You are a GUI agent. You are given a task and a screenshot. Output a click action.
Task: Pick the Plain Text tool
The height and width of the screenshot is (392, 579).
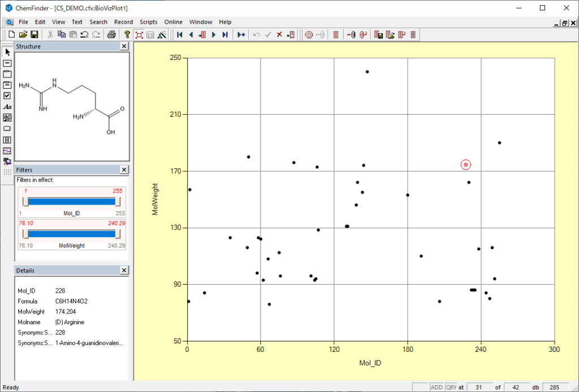(x=7, y=106)
